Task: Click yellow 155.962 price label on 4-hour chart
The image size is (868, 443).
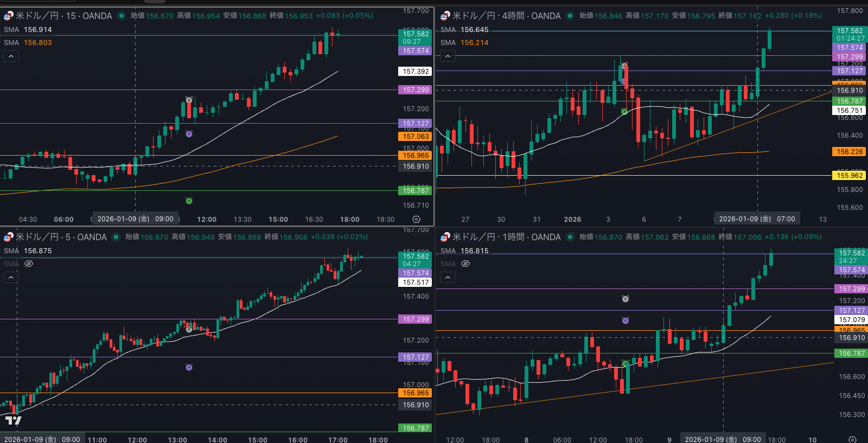Action: pos(849,175)
